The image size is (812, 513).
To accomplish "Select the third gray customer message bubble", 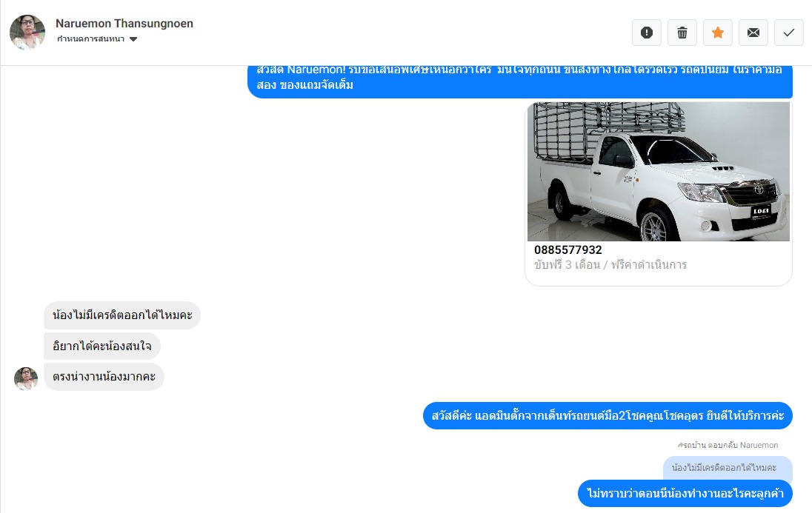I will (104, 376).
